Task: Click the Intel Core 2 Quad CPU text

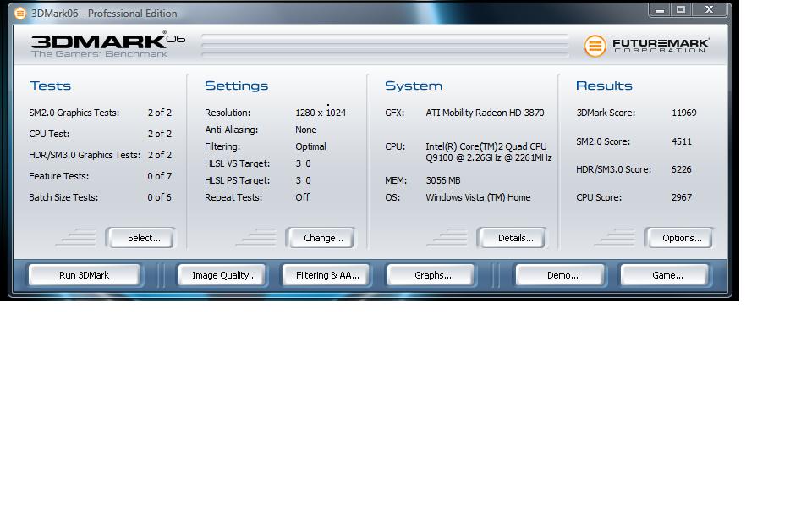Action: click(x=489, y=152)
